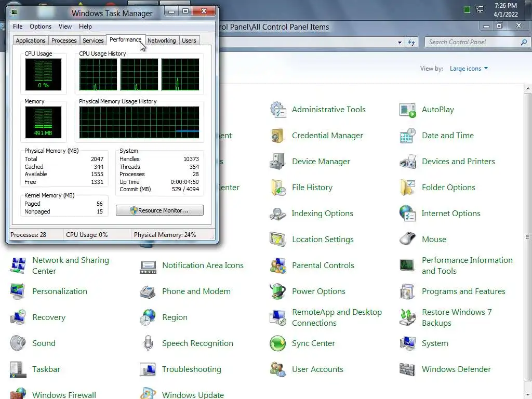The image size is (532, 399).
Task: Open Sync Center green icon
Action: (278, 343)
